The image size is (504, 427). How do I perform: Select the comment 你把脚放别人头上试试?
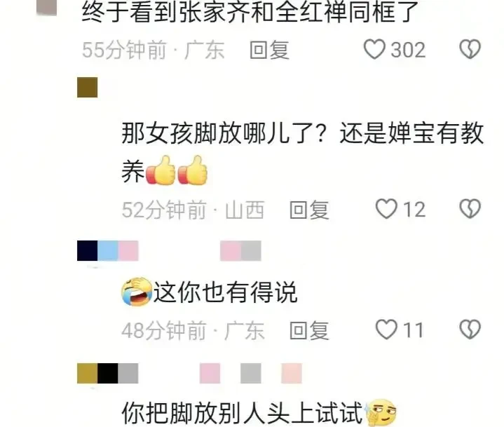259,412
